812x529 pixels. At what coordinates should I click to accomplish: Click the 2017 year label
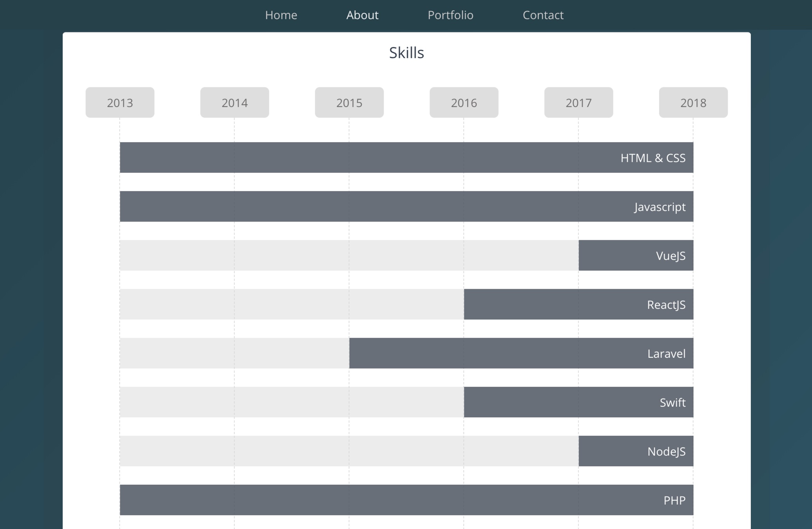tap(578, 103)
